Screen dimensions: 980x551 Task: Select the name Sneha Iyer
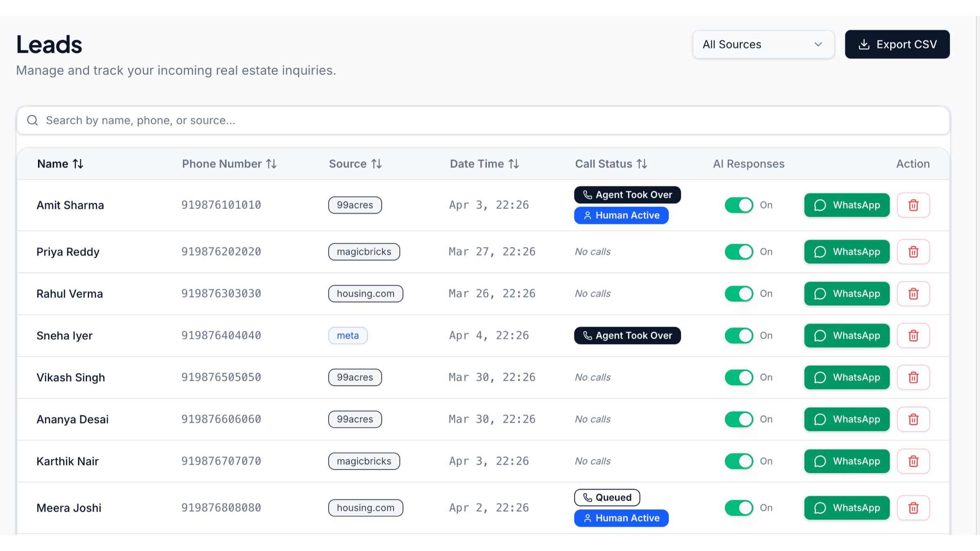[x=65, y=335]
